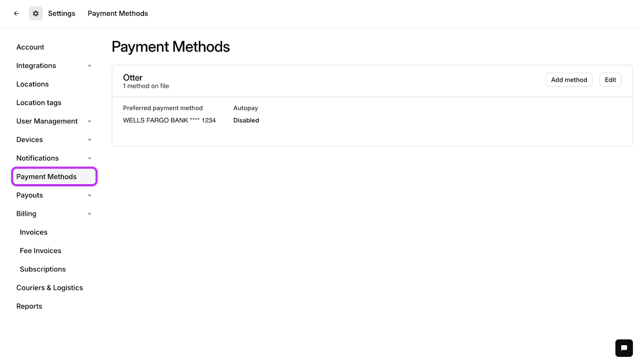
Task: Click the Settings breadcrumb label
Action: point(62,14)
